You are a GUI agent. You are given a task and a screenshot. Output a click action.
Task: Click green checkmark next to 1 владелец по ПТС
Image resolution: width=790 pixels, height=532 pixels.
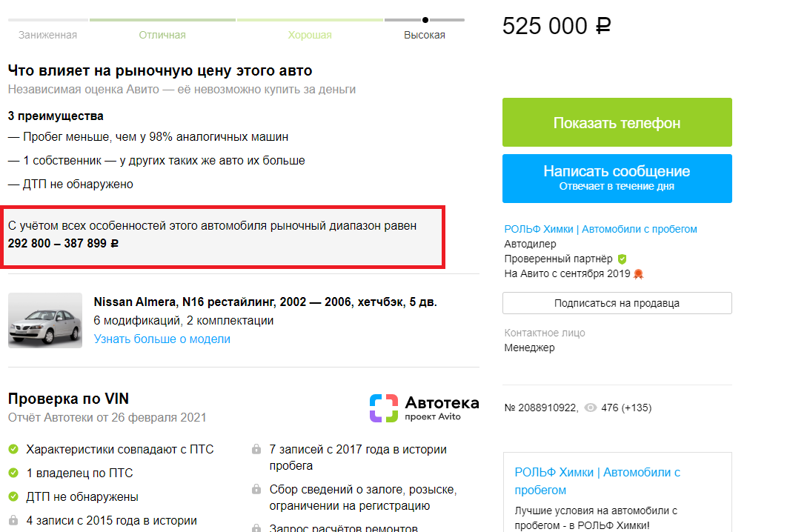(x=13, y=473)
